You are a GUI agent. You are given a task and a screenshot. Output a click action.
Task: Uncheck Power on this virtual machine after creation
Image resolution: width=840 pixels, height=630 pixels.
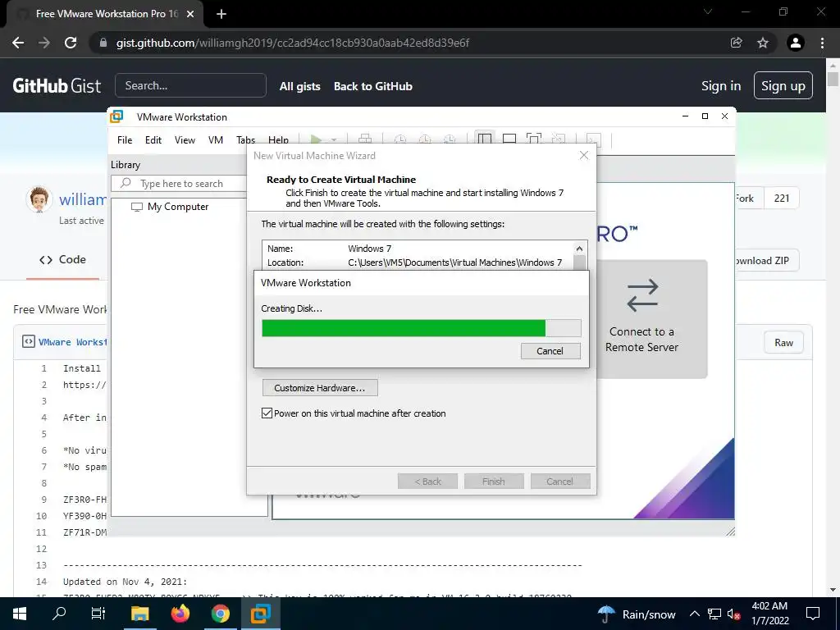tap(267, 413)
